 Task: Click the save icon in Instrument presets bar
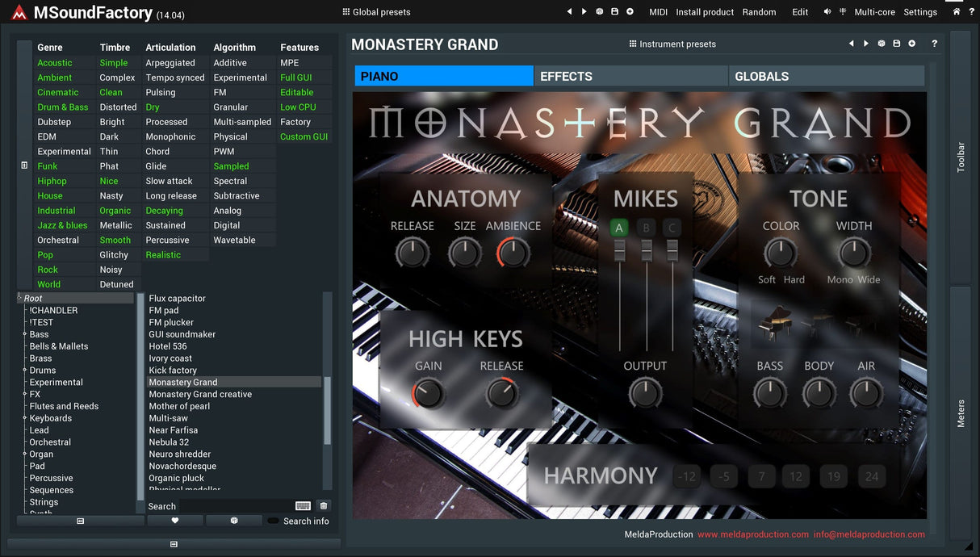click(896, 44)
